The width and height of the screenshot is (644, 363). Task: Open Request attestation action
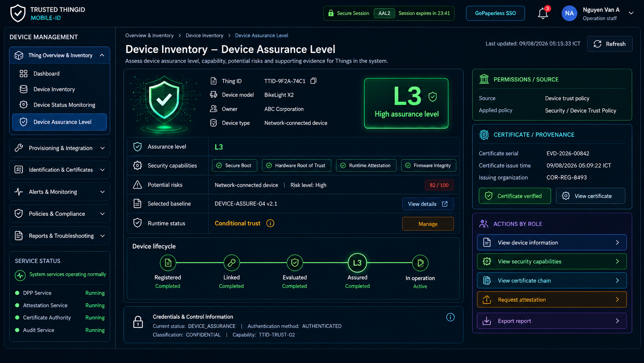point(552,300)
